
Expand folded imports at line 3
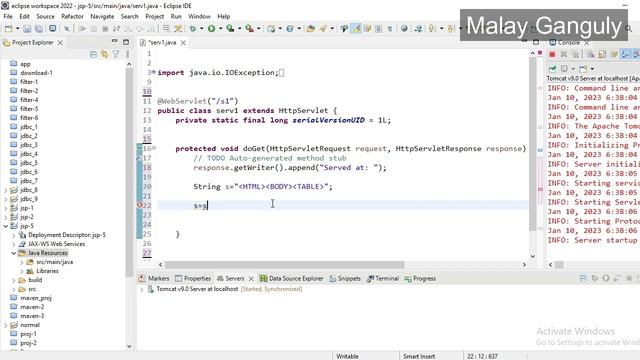tap(153, 72)
